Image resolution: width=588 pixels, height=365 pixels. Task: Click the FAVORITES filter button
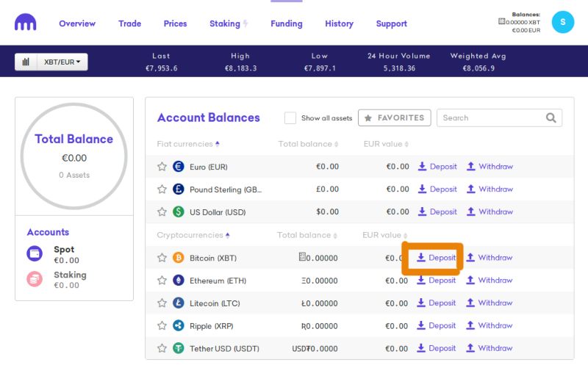click(395, 118)
